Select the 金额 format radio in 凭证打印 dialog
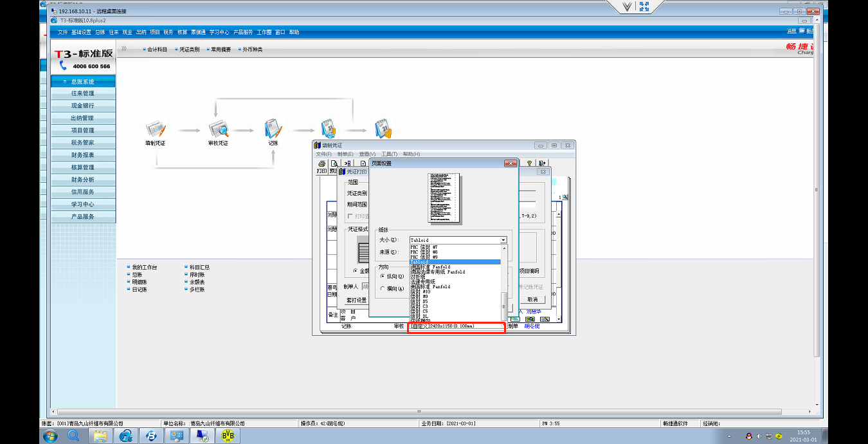868x444 pixels. click(x=356, y=271)
